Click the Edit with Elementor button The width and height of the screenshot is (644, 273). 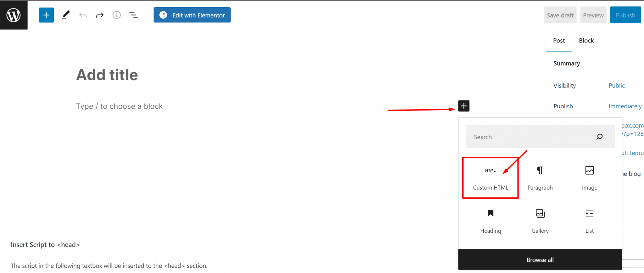192,15
